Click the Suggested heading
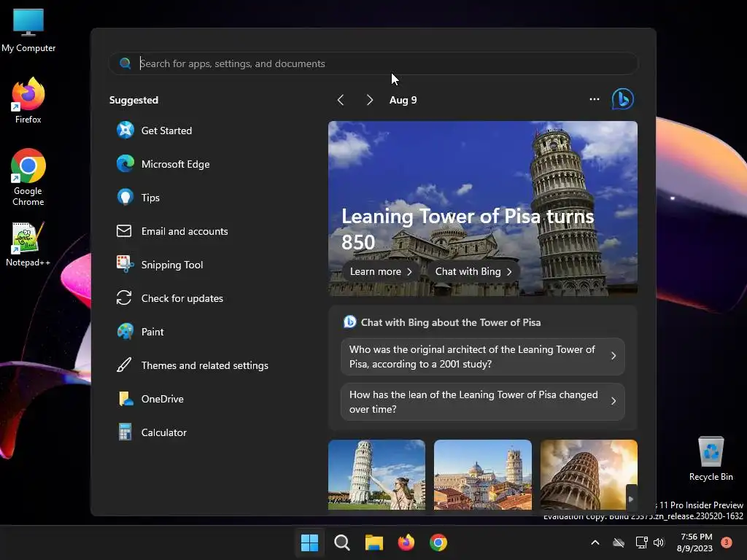 [x=134, y=100]
